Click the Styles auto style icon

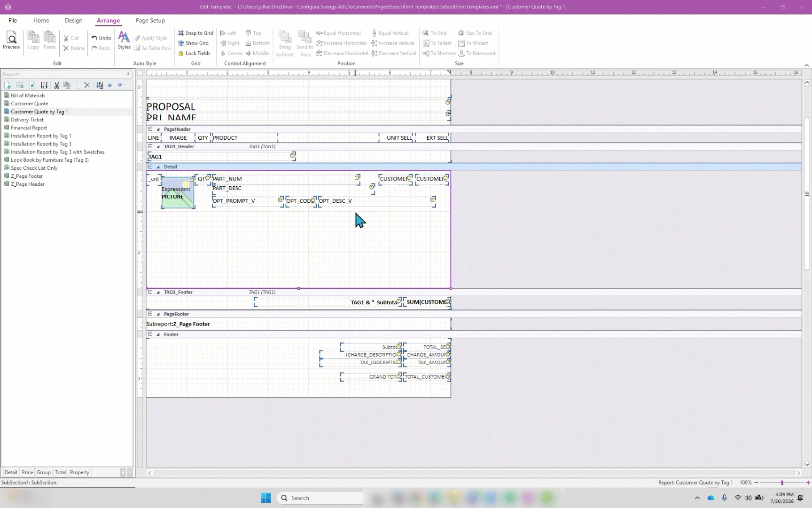pyautogui.click(x=124, y=40)
